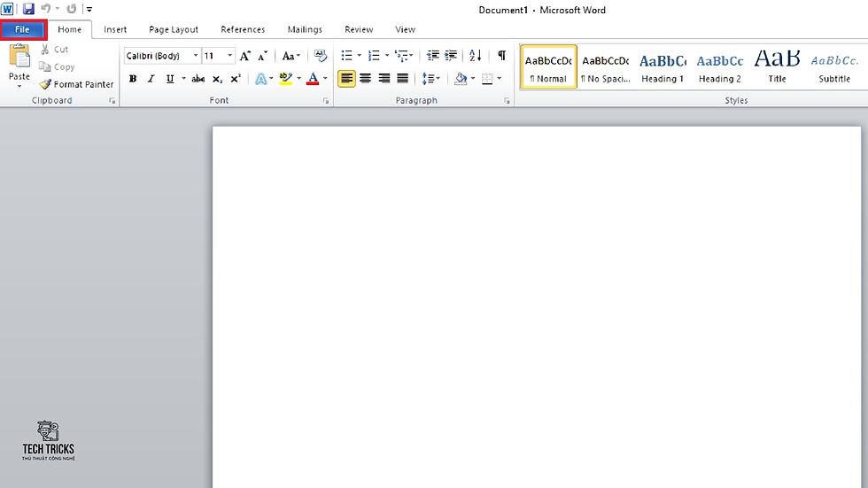The height and width of the screenshot is (488, 868).
Task: Click the Bullets list icon
Action: (x=347, y=56)
